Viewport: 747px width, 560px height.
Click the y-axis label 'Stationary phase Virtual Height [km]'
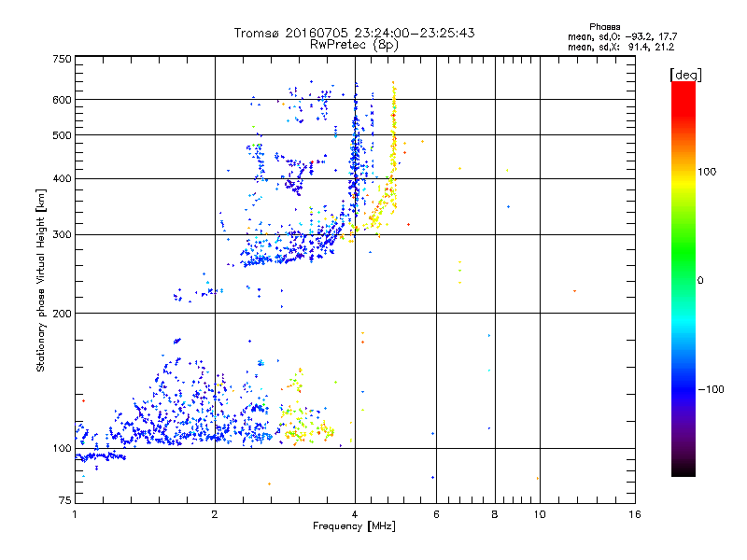click(x=40, y=280)
